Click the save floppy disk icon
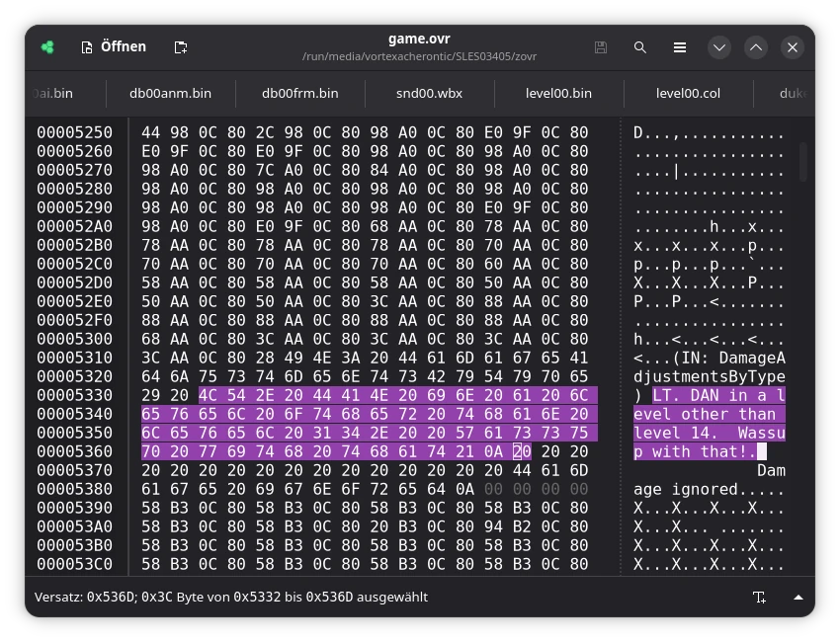Viewport: 840px width, 642px height. tap(601, 47)
